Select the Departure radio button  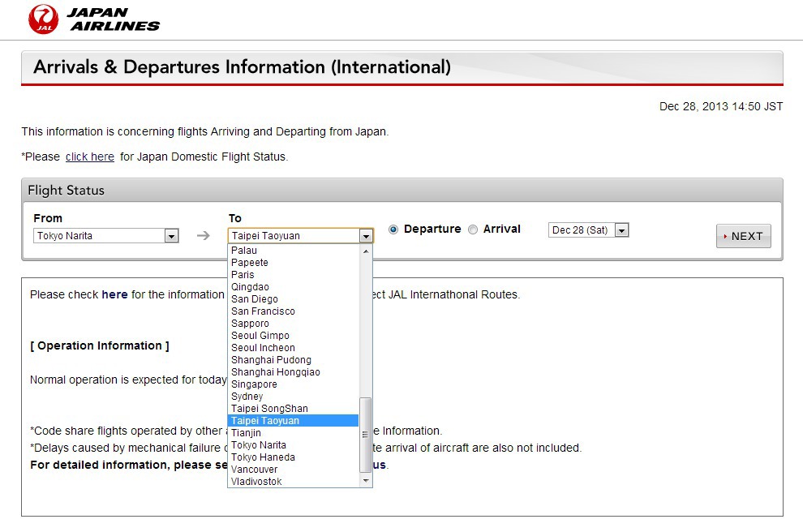(393, 230)
